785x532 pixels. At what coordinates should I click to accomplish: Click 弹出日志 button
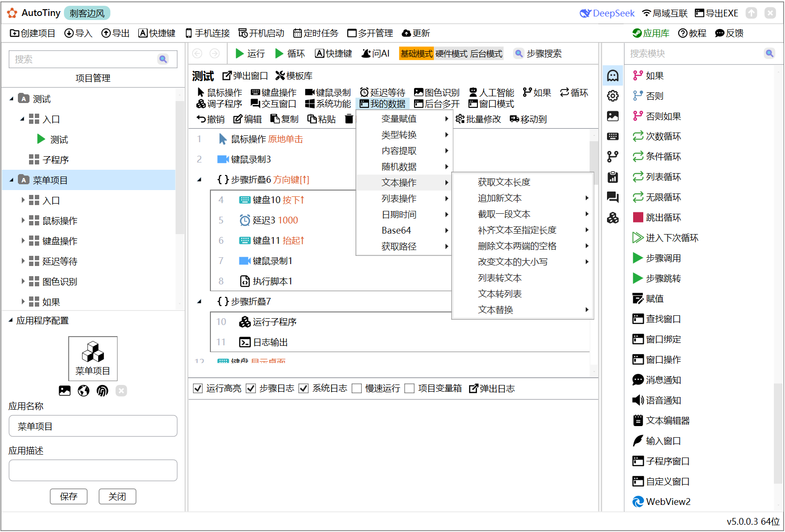point(492,388)
